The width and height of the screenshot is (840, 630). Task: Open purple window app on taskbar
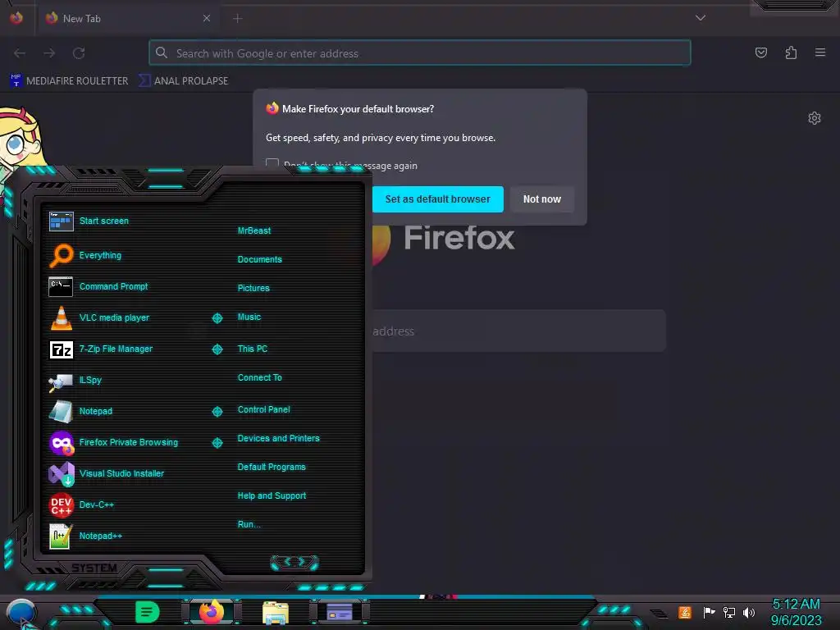(x=340, y=612)
